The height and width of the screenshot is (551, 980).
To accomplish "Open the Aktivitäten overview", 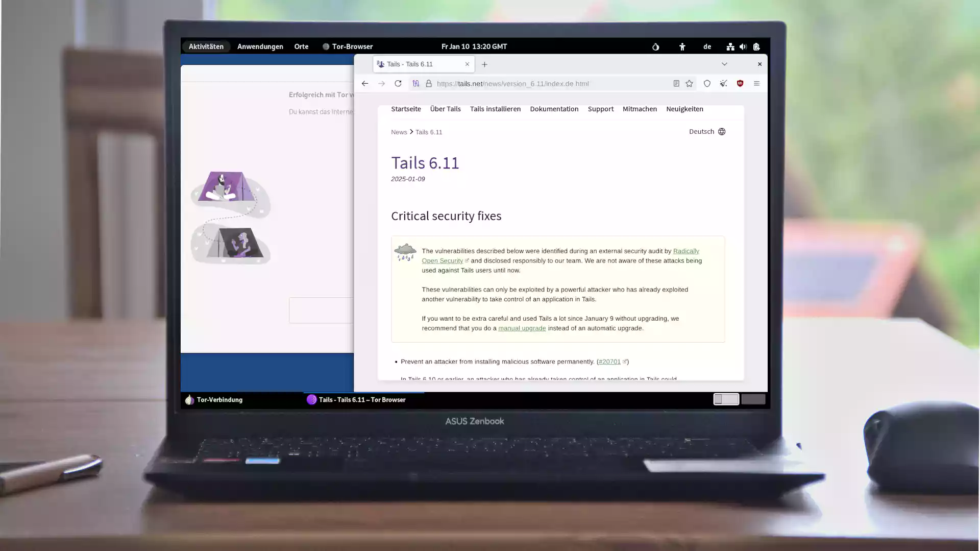I will (x=206, y=46).
